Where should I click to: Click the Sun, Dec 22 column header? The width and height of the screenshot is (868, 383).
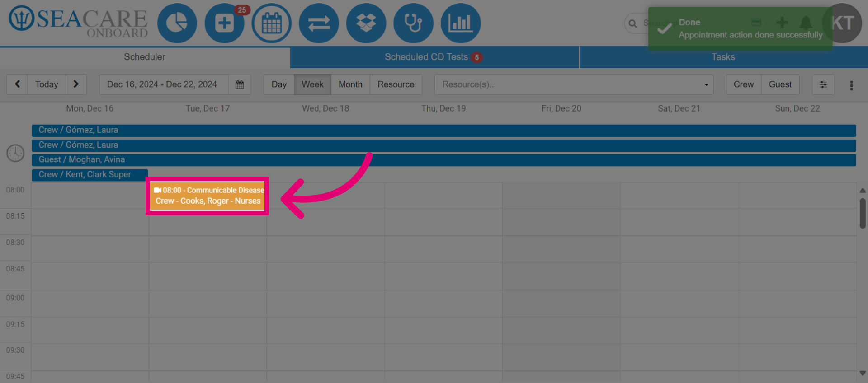(797, 108)
